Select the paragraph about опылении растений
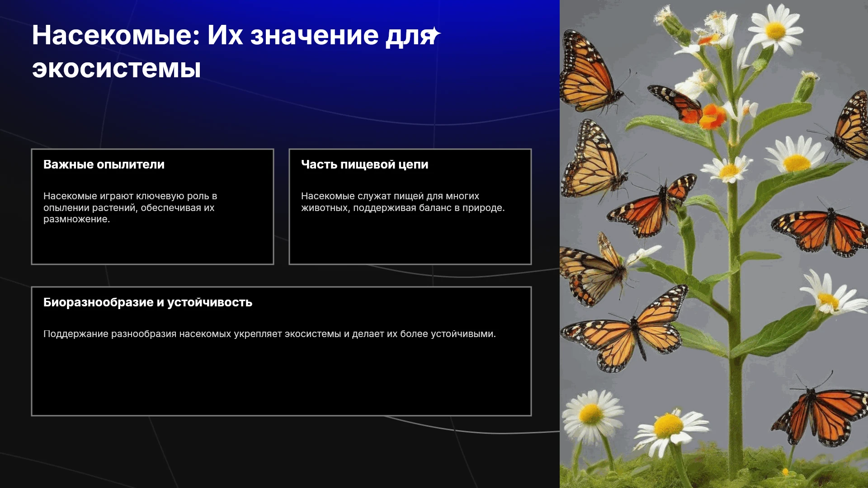This screenshot has width=868, height=488. [x=130, y=207]
